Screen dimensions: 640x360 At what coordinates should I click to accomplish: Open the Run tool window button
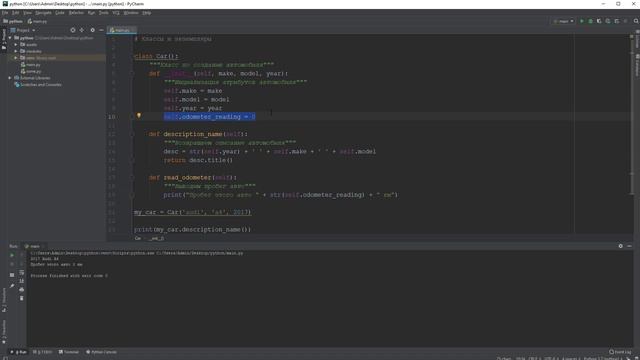[x=18, y=352]
